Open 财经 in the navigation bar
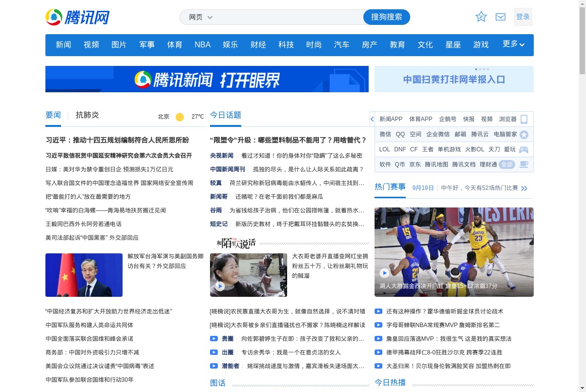This screenshot has width=586, height=392. tap(258, 44)
